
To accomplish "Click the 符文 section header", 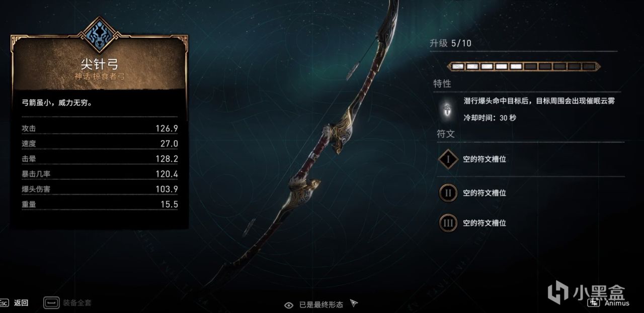I will [x=445, y=134].
